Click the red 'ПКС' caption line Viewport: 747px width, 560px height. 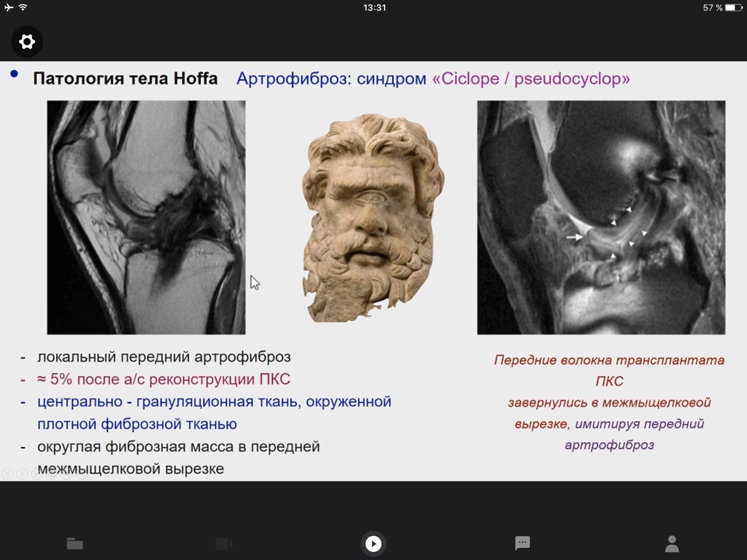tap(609, 381)
